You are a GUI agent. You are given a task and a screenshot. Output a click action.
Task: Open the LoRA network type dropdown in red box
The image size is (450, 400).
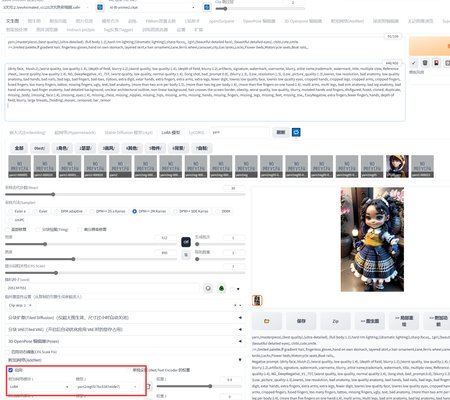[39, 387]
